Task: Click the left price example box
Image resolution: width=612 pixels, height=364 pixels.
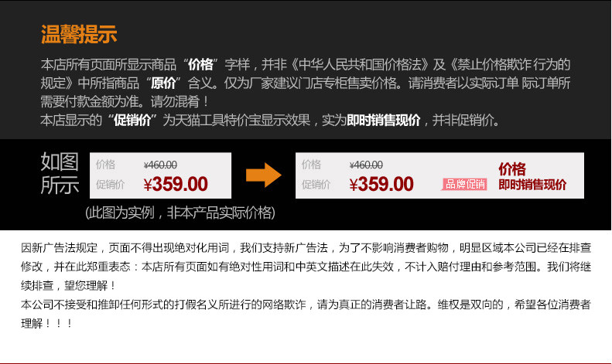Action: [160, 175]
